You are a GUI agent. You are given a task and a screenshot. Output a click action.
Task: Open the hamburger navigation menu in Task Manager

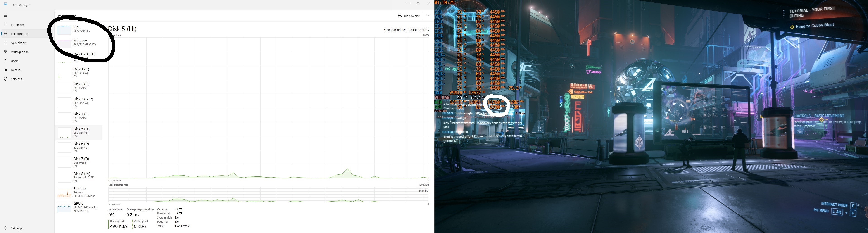click(5, 16)
